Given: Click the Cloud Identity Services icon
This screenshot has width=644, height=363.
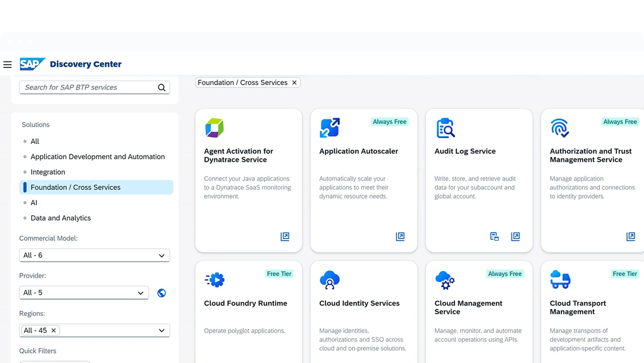Looking at the screenshot, I should coord(330,280).
